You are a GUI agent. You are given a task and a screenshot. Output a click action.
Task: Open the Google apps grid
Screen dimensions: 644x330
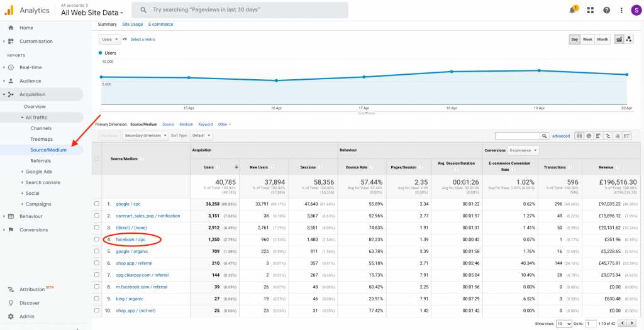click(x=591, y=10)
